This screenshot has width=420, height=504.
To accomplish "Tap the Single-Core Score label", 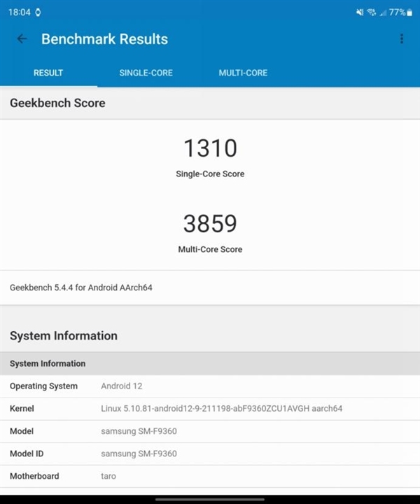I will pyautogui.click(x=210, y=174).
